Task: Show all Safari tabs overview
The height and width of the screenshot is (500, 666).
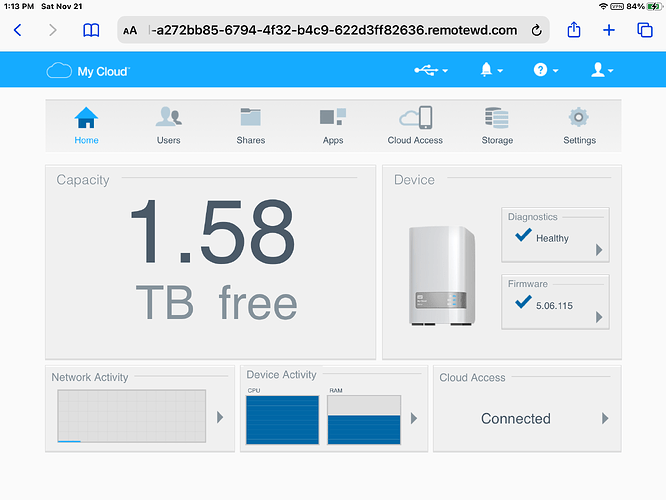Action: point(645,30)
